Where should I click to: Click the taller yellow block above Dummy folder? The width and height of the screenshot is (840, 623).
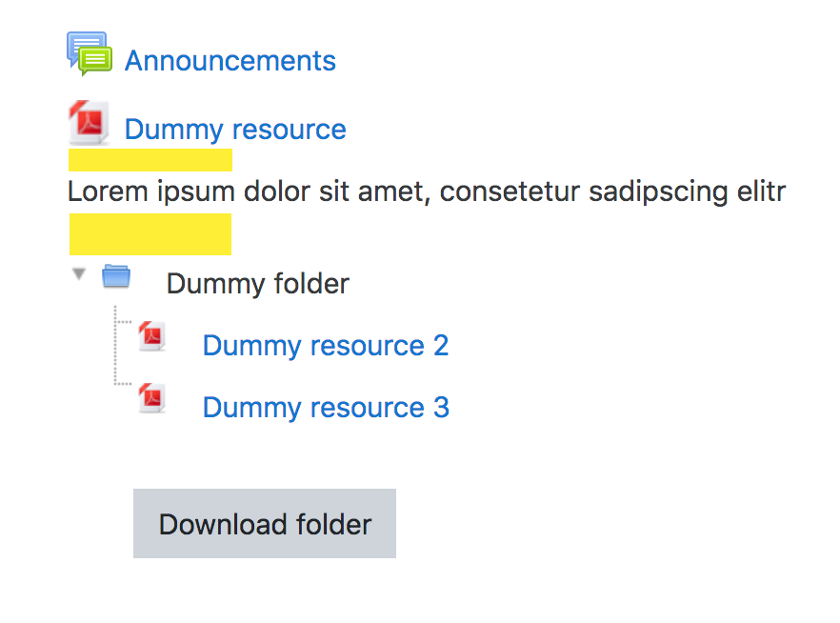150,234
